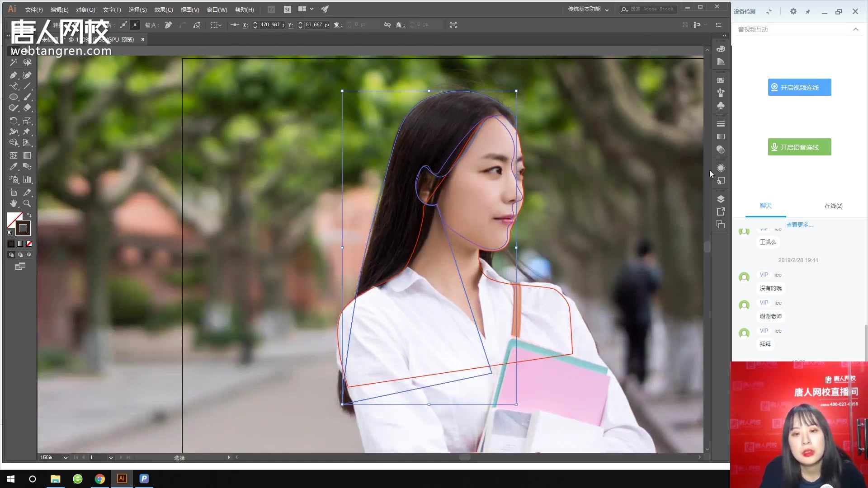
Task: Click the 聊天 tab
Action: coord(765,206)
